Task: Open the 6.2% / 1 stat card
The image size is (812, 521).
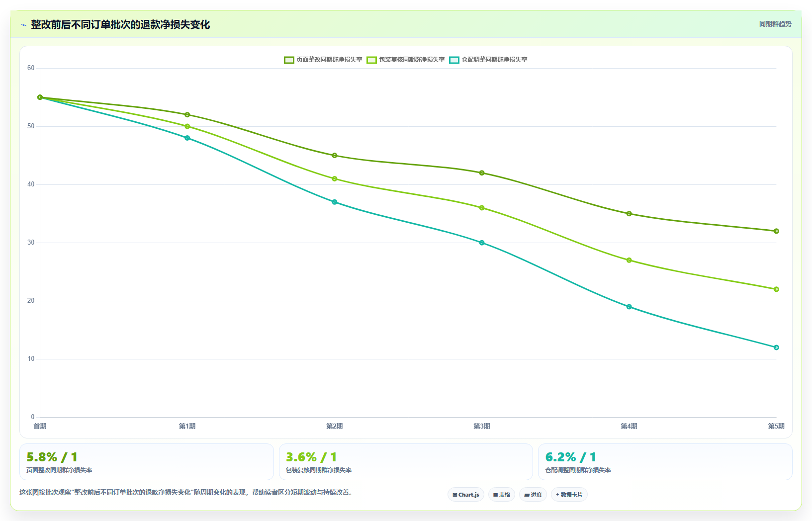Action: click(x=665, y=462)
